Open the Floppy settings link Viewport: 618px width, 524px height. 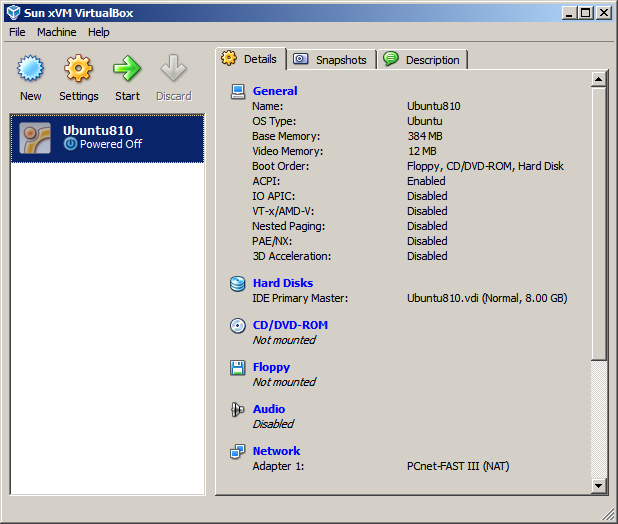(x=272, y=367)
